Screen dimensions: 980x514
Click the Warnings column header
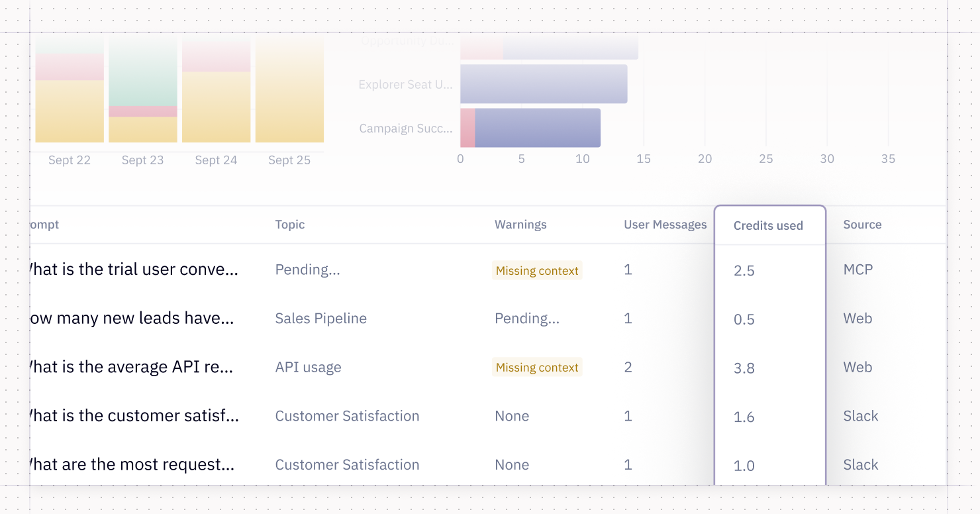pyautogui.click(x=520, y=225)
